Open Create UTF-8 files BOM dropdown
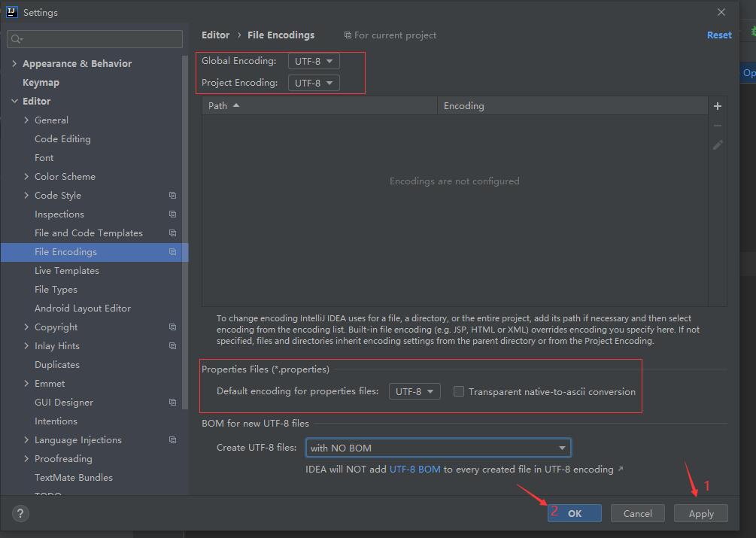Viewport: 756px width, 538px height. tap(439, 448)
